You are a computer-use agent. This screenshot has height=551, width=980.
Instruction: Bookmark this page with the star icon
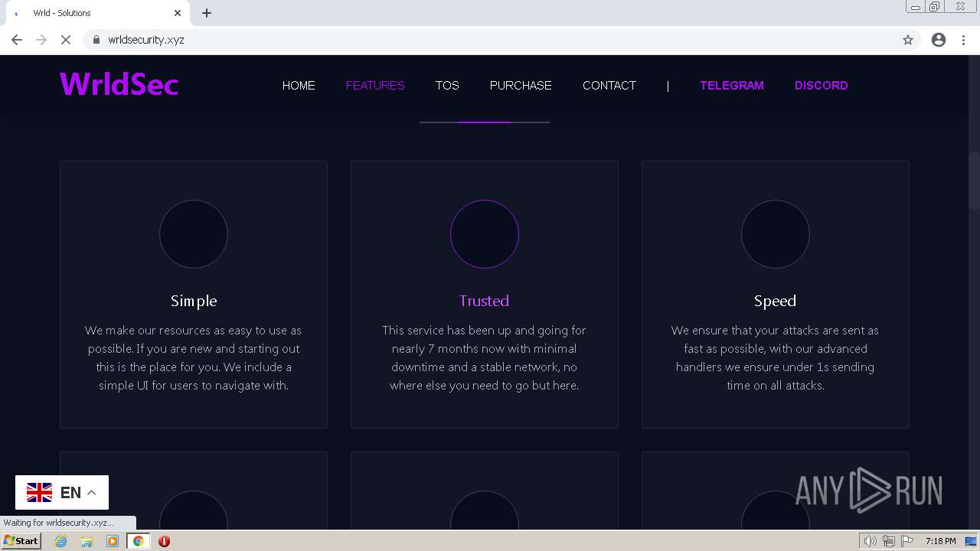pyautogui.click(x=908, y=40)
